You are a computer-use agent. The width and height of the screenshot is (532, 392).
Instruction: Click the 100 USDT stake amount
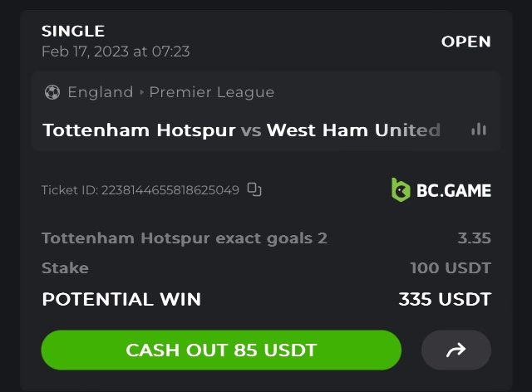pos(450,268)
